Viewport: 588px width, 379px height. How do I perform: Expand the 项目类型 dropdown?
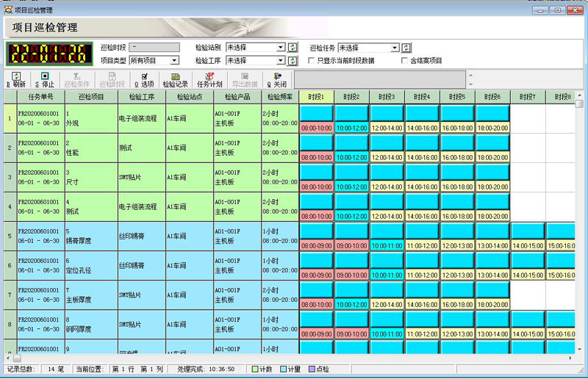tap(175, 60)
